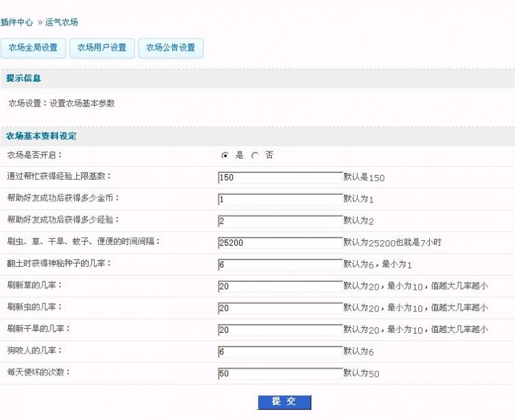Select the 是 radio button for 农场是否开启
Viewport: 515px width, 420px height.
pyautogui.click(x=225, y=156)
